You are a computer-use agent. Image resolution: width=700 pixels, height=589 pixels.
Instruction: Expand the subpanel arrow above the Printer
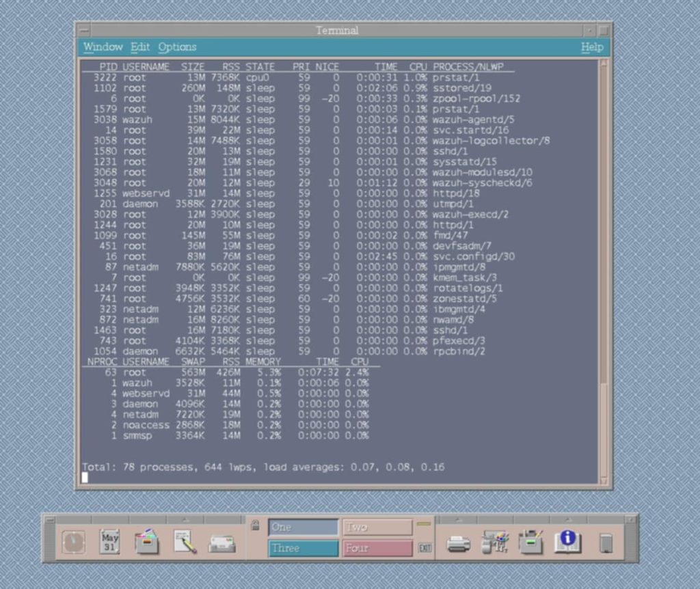pyautogui.click(x=458, y=519)
